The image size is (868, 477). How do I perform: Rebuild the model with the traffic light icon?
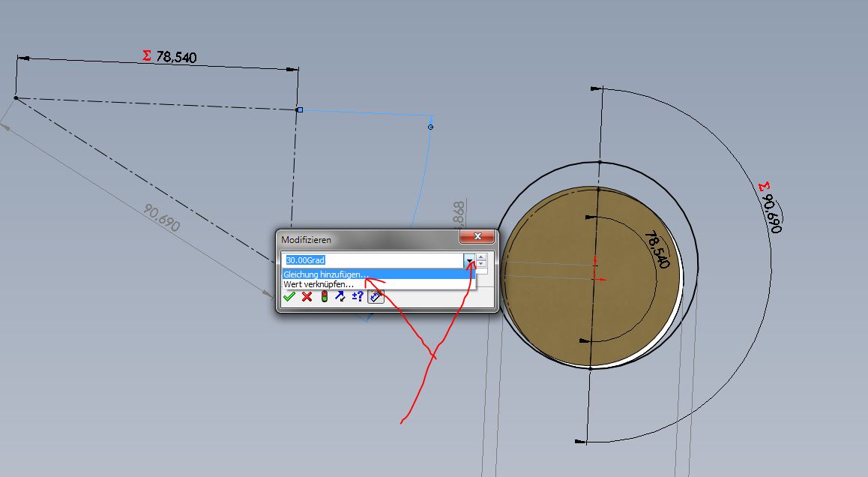click(325, 296)
